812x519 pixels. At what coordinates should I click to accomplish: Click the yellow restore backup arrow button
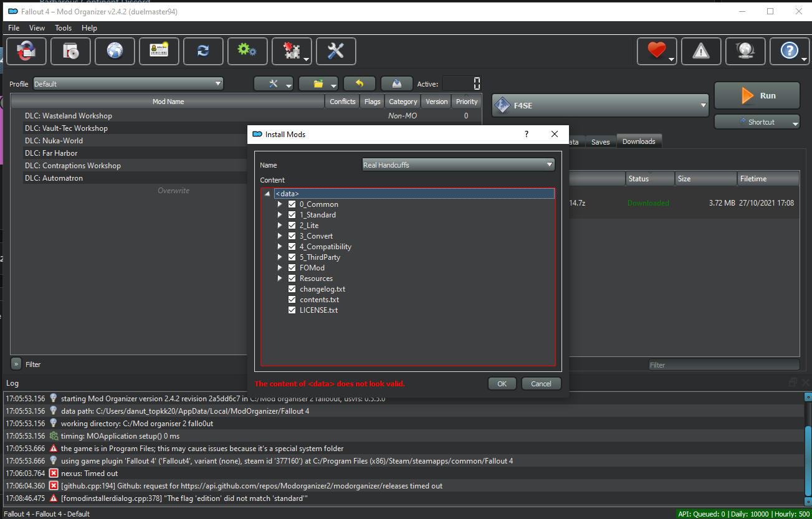tap(360, 84)
